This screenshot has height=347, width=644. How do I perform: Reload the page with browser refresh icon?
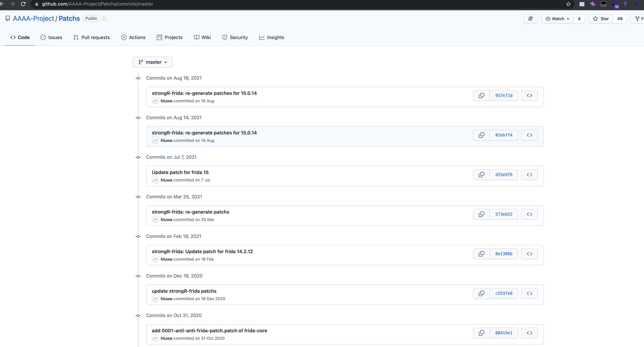tap(23, 4)
